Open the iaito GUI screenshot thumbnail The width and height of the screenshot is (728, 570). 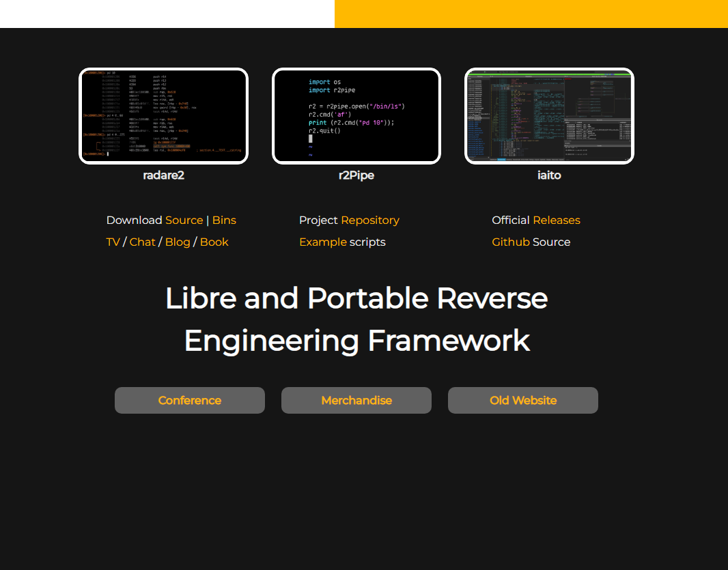549,116
